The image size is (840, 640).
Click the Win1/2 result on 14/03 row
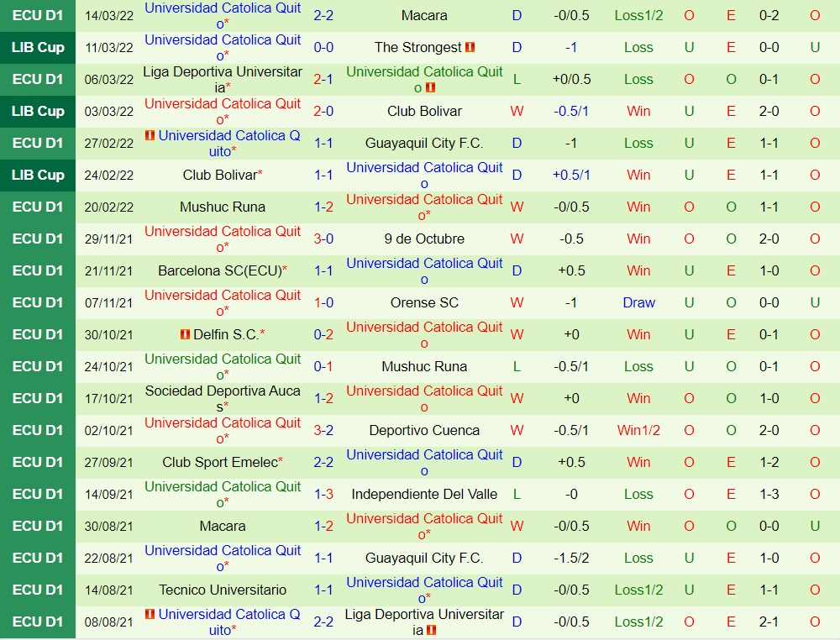(x=638, y=16)
